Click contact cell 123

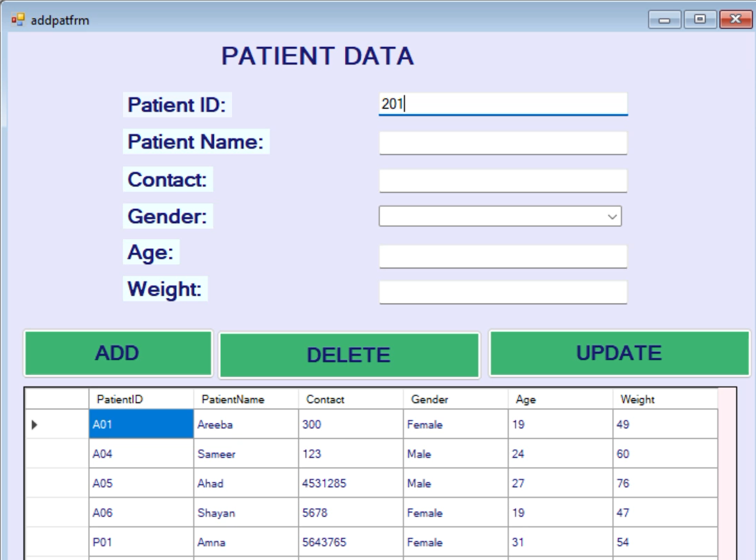[351, 454]
